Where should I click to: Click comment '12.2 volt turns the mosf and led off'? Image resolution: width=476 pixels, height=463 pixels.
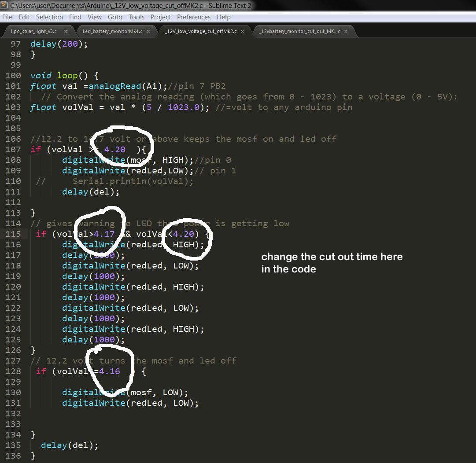(133, 361)
